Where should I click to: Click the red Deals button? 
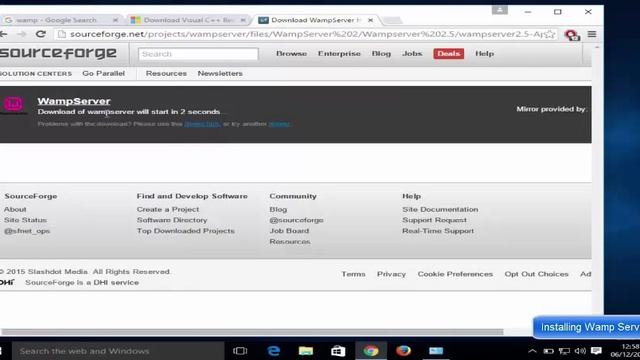point(449,53)
